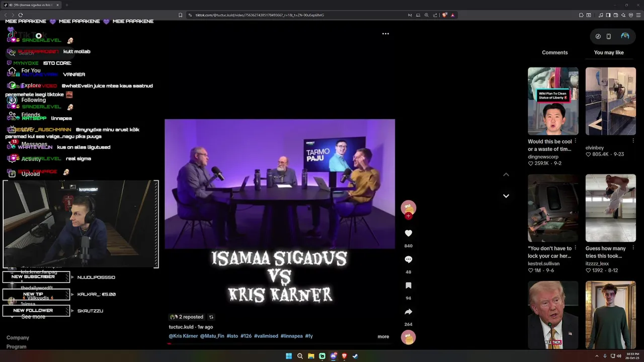This screenshot has width=644, height=362.
Task: Reload the page with browser refresh icon
Action: pyautogui.click(x=21, y=15)
